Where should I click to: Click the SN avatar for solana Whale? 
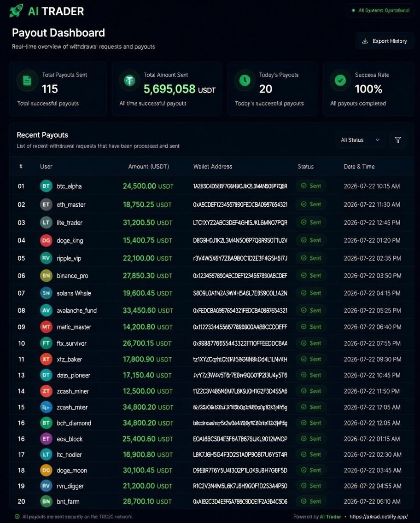point(46,293)
